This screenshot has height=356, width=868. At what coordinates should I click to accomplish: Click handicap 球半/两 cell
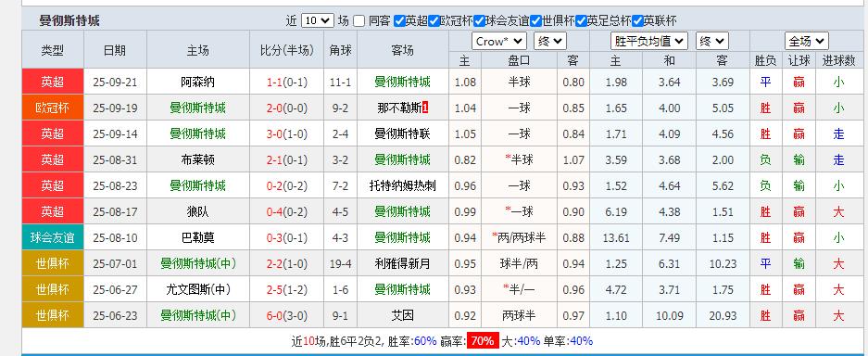(519, 263)
